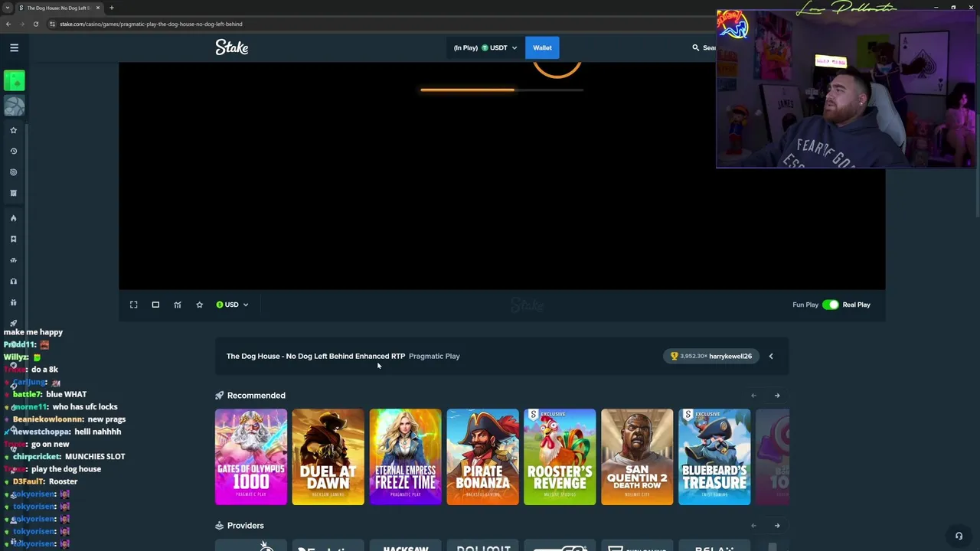Open Recent history clock icon in sidebar
Screen dimensions: 980x551
pyautogui.click(x=13, y=151)
